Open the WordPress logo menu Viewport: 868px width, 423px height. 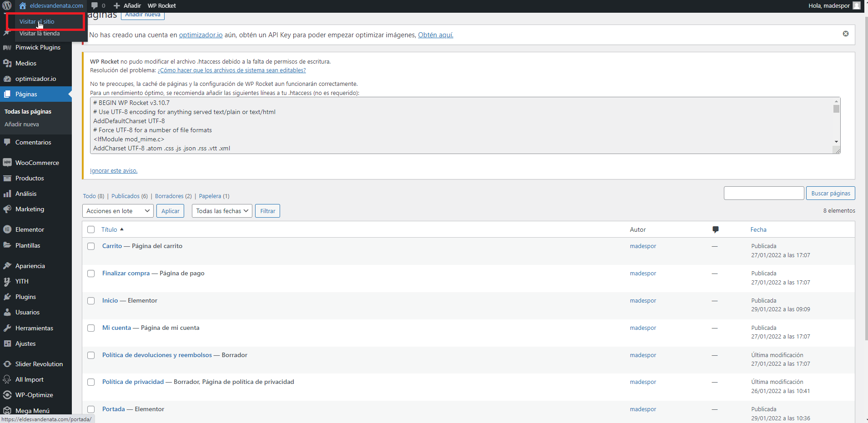[x=7, y=5]
